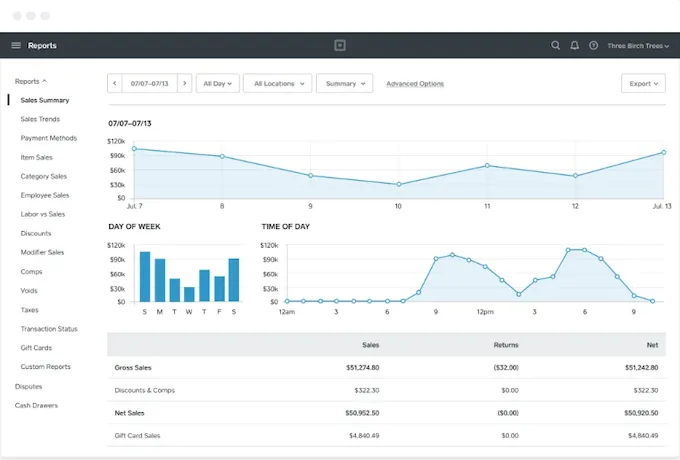Click the Jul. 10 data point on chart
The width and height of the screenshot is (680, 460).
coord(398,184)
